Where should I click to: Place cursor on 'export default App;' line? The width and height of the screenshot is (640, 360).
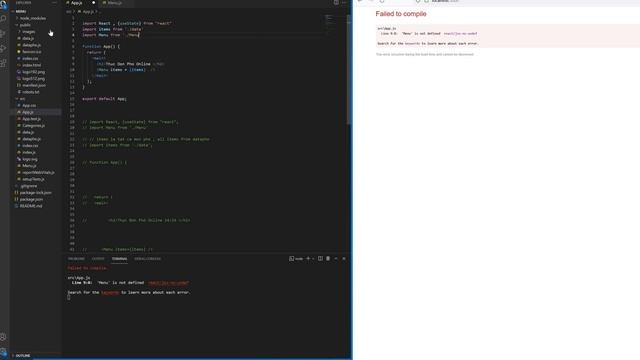(104, 99)
